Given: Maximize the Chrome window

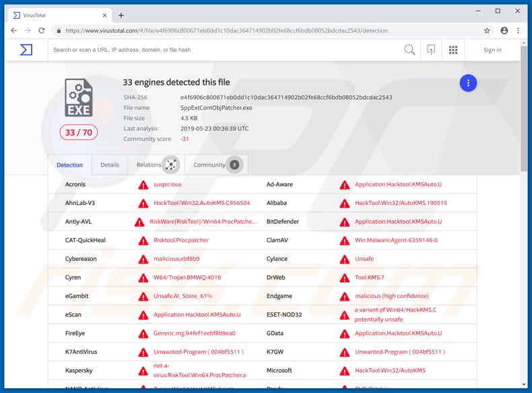Looking at the screenshot, I should [498, 11].
